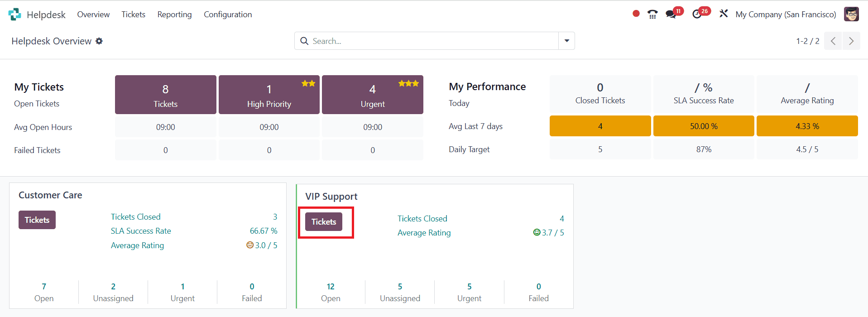Click the gear icon next to Helpdesk Overview

(99, 41)
